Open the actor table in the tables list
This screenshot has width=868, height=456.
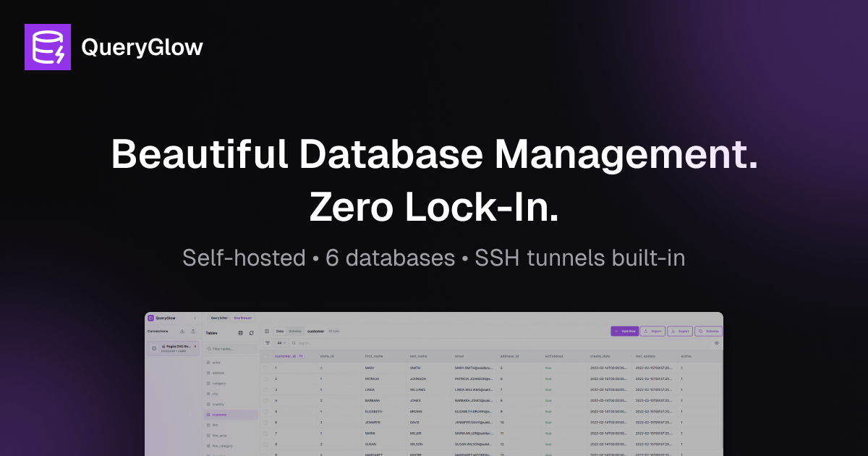coord(217,362)
